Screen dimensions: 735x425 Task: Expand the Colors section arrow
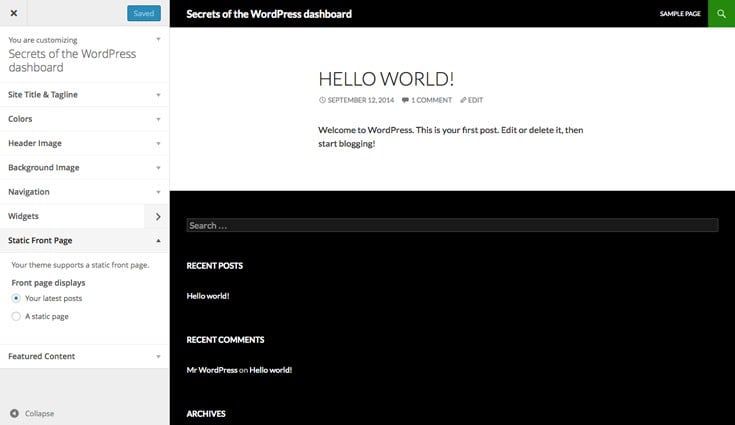pyautogui.click(x=158, y=119)
